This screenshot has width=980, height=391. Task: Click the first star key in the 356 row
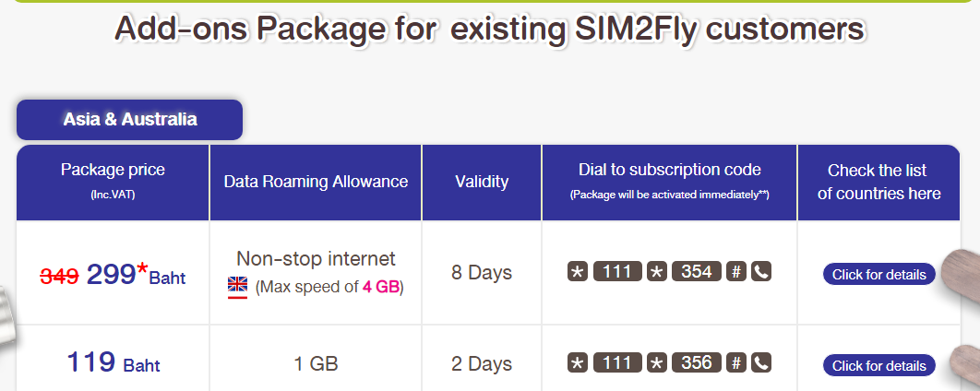(x=578, y=363)
